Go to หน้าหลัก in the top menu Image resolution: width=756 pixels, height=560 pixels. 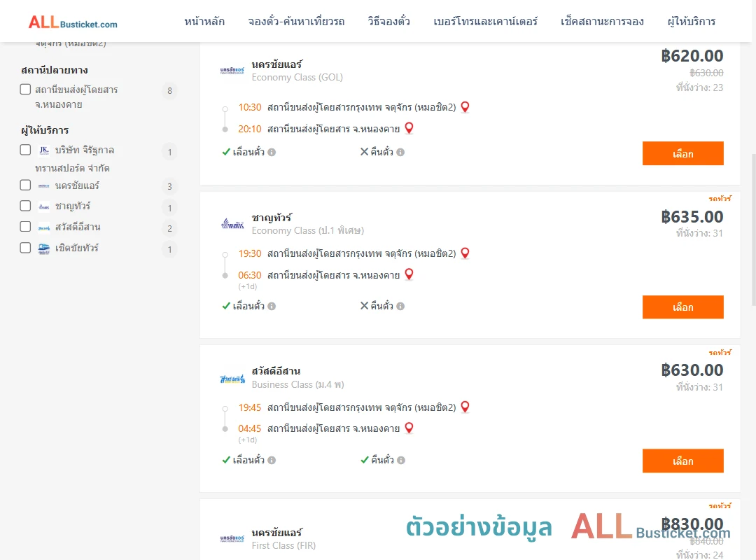tap(204, 21)
